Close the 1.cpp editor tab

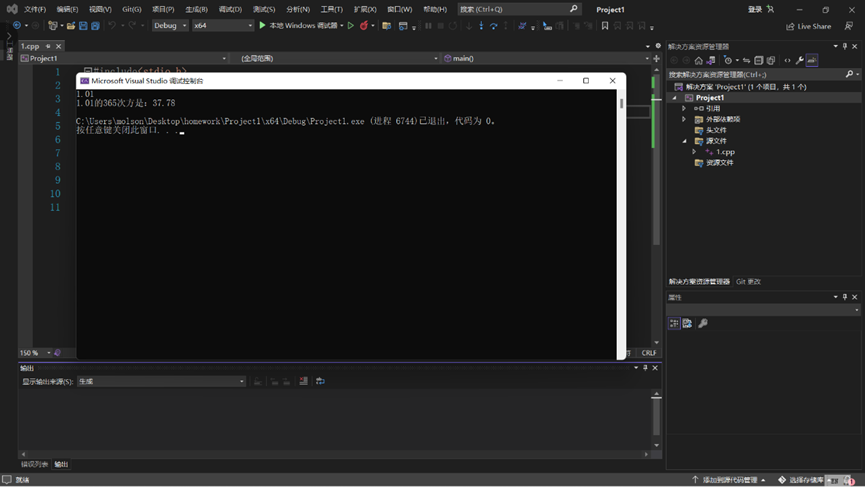point(58,46)
